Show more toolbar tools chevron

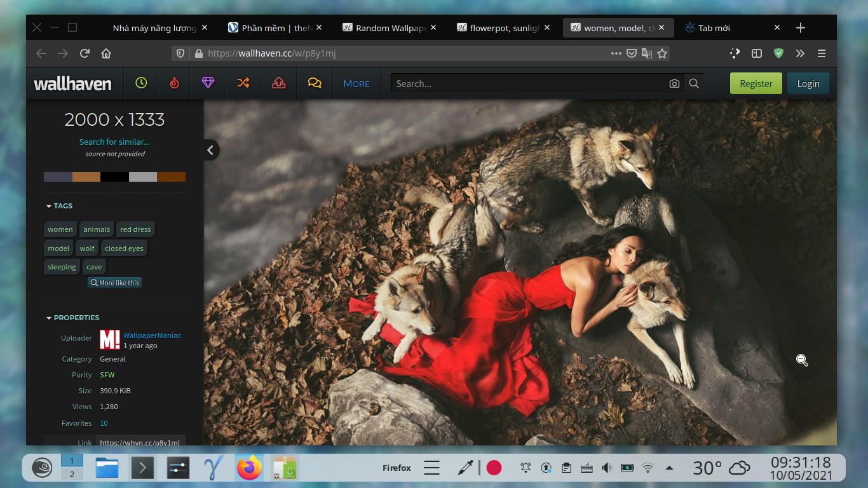click(800, 53)
